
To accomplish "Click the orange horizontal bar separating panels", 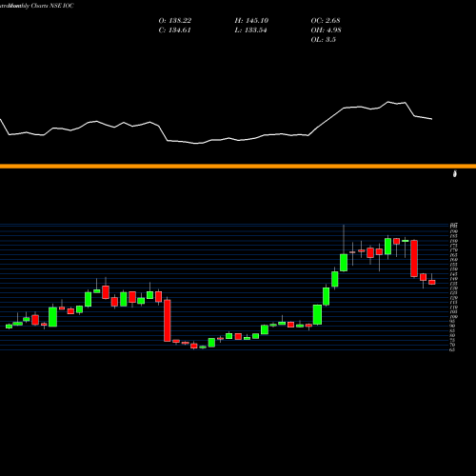I will tap(238, 166).
